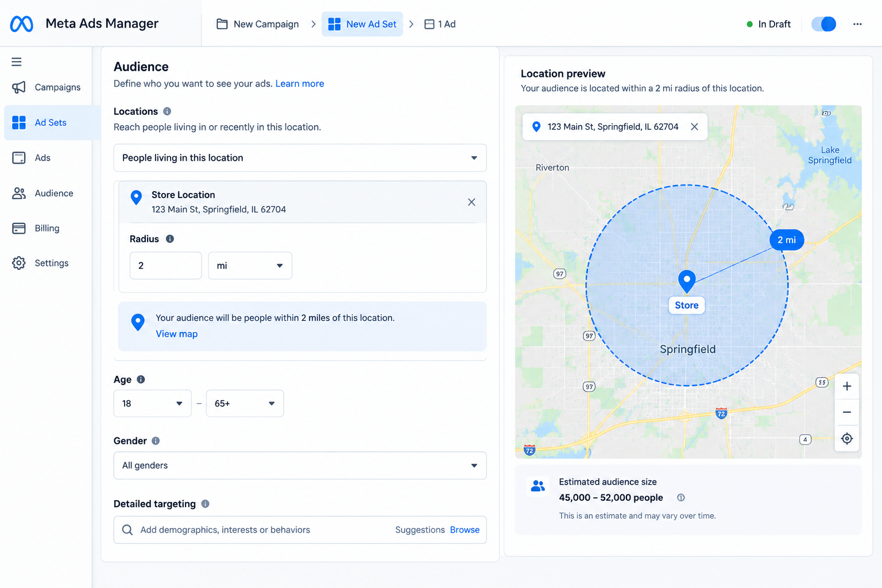The image size is (882, 588).
Task: Click the Store pin on the map
Action: 687,281
